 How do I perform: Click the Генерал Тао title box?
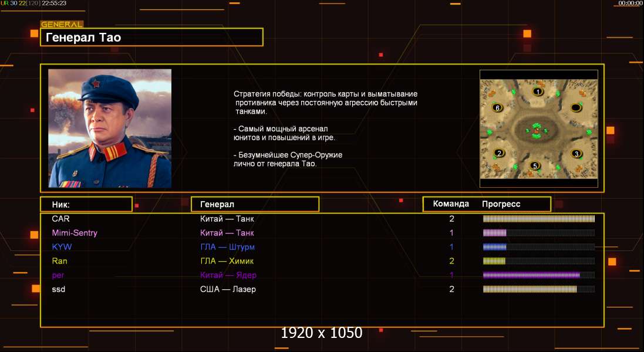point(151,38)
